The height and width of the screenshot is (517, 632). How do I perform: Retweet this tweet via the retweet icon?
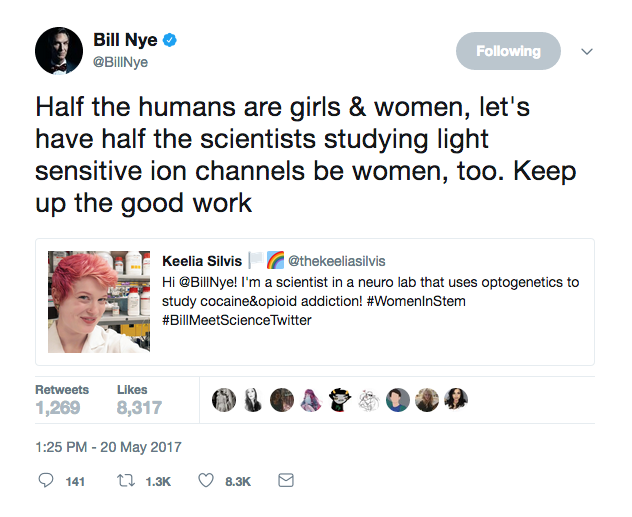(x=125, y=481)
